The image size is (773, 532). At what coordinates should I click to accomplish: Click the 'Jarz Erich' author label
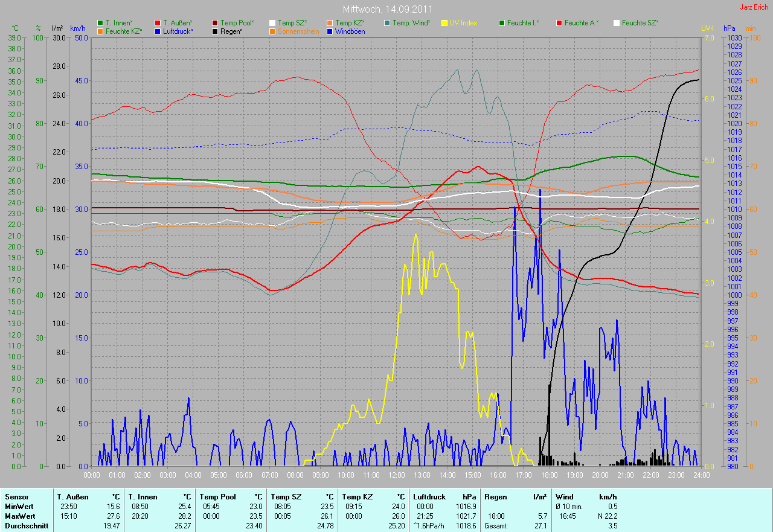tap(754, 7)
